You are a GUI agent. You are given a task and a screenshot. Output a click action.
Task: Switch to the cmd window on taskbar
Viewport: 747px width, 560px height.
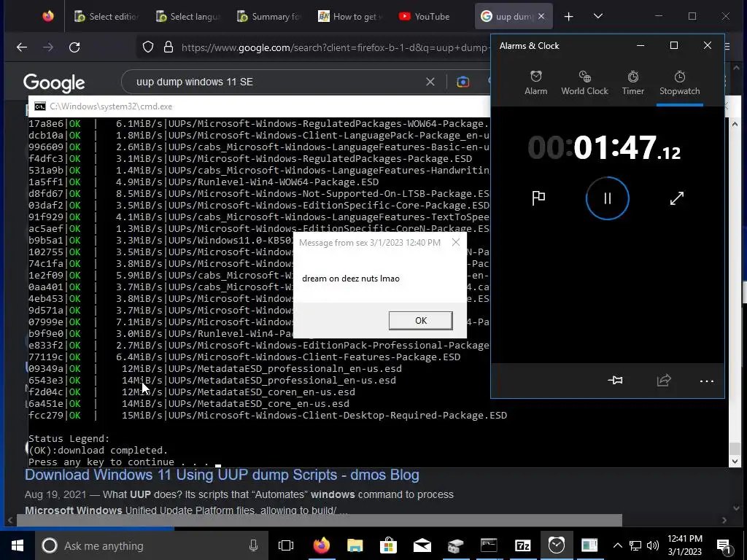pos(489,545)
